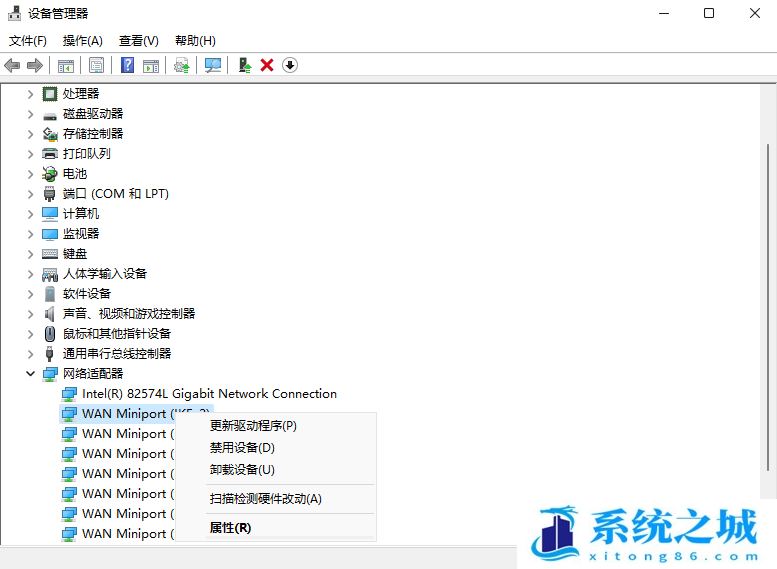
Task: Choose 更新驱动程序(P) from context menu
Action: 253,426
